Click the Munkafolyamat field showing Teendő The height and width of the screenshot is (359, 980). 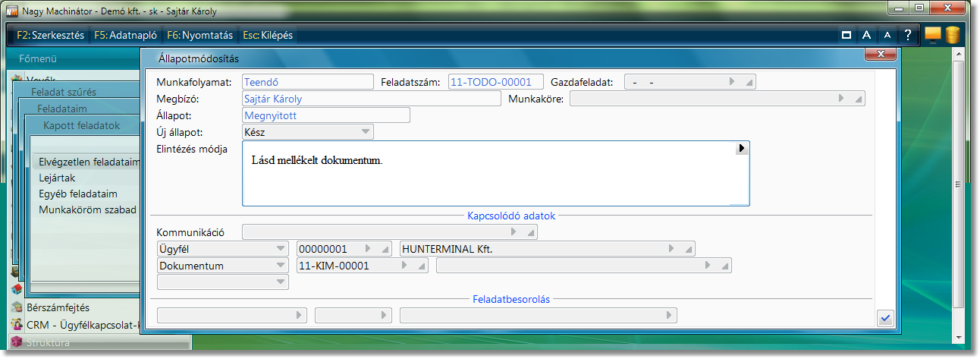tap(307, 82)
